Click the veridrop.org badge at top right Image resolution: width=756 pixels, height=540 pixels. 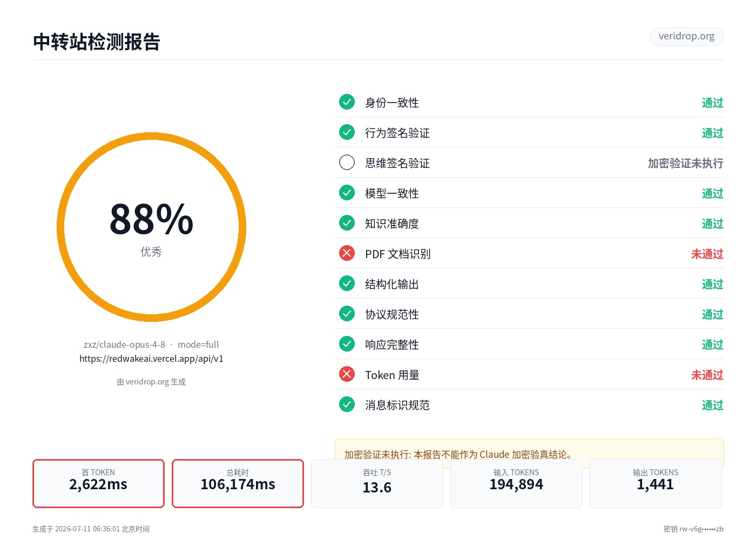click(686, 36)
